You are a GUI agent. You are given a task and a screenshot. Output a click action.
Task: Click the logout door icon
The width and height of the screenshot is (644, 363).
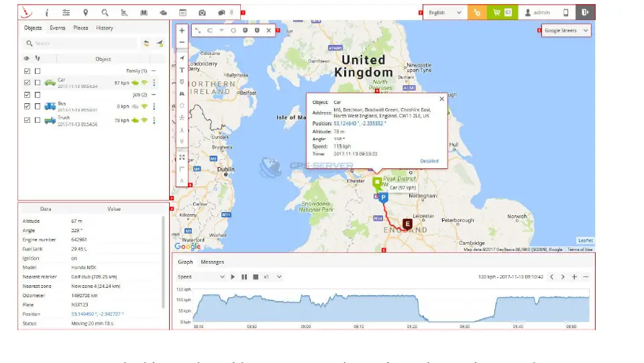(x=585, y=12)
